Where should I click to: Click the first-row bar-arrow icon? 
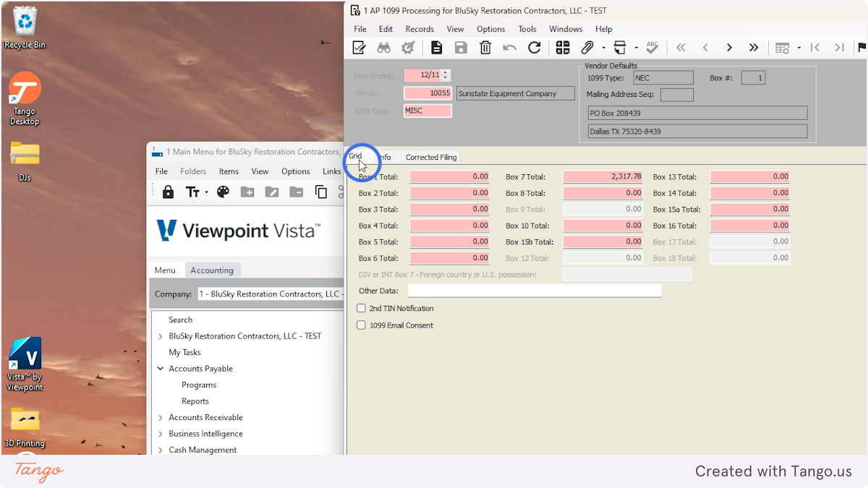815,48
